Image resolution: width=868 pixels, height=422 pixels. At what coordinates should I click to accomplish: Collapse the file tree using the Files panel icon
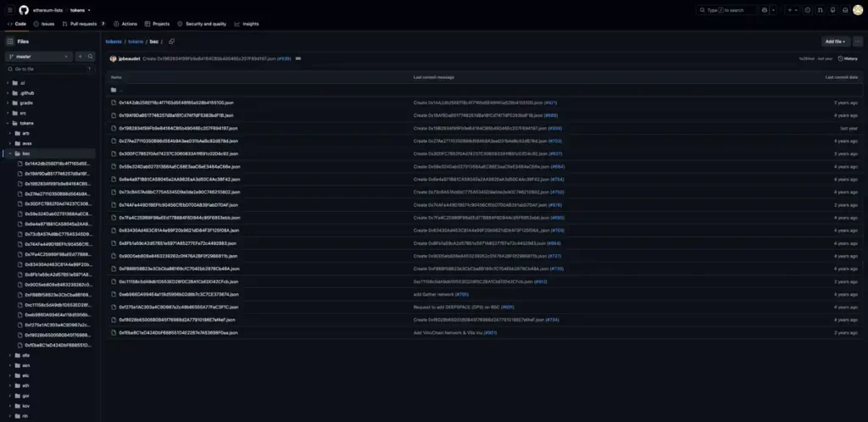tap(10, 42)
